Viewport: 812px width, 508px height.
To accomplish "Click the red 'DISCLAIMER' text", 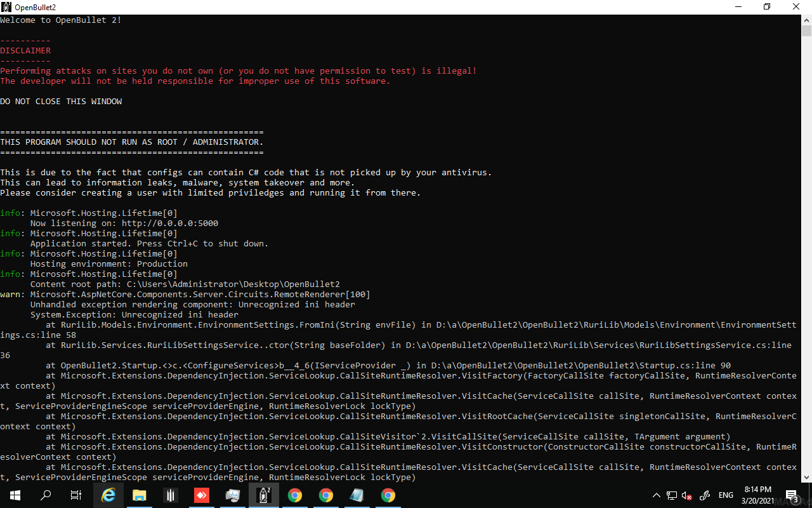I will point(25,51).
